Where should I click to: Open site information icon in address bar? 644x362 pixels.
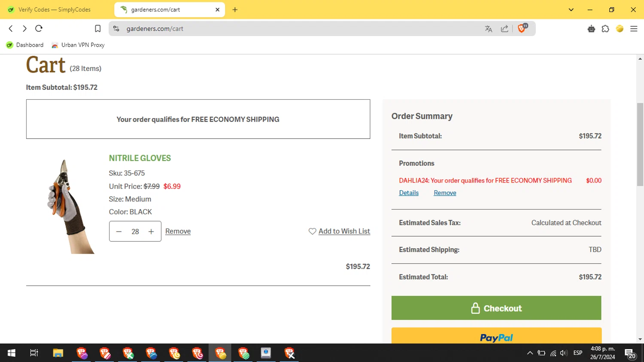[116, 29]
